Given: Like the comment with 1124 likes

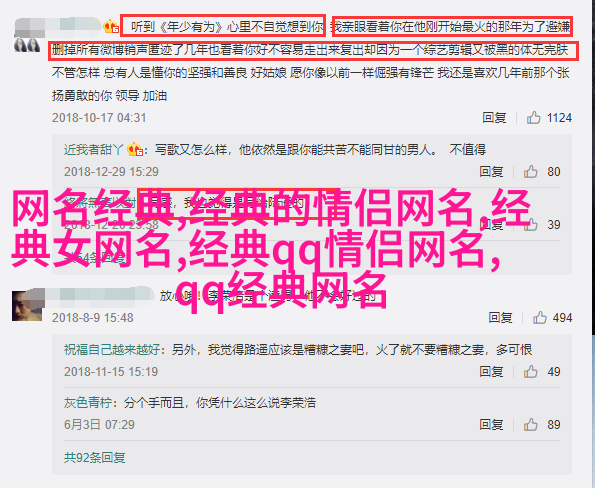Looking at the screenshot, I should pyautogui.click(x=534, y=118).
